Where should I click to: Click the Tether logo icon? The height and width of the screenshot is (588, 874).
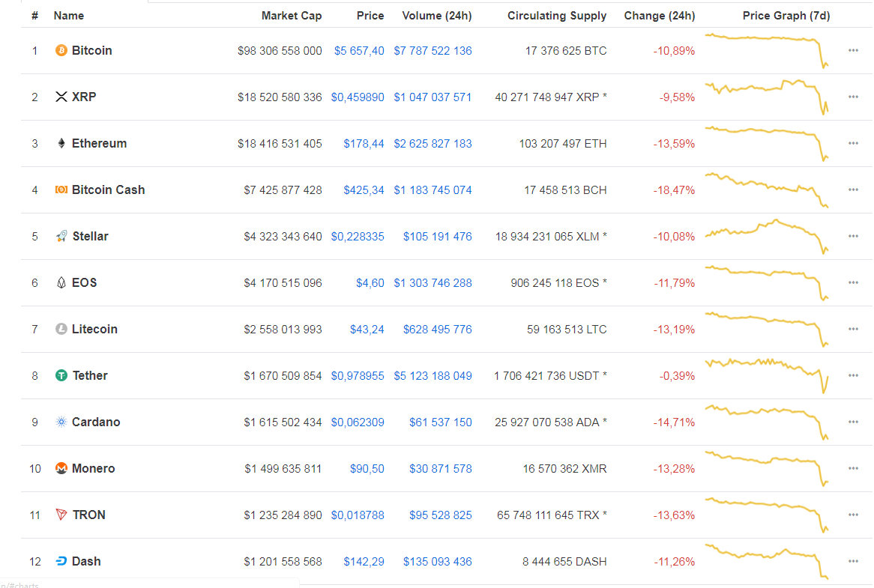(61, 375)
